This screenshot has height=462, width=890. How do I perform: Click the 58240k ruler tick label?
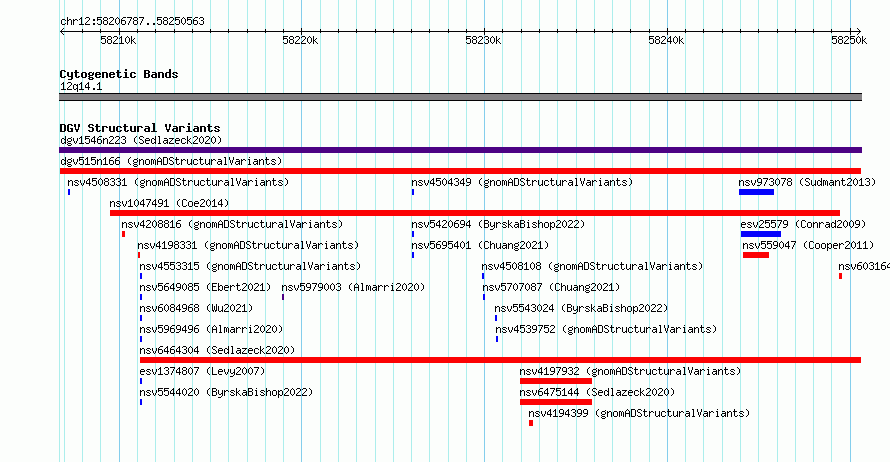click(666, 40)
